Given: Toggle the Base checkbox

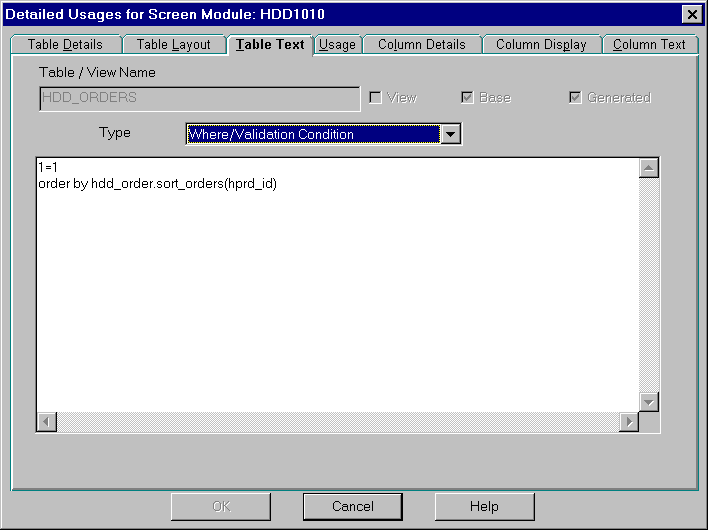Looking at the screenshot, I should point(467,98).
